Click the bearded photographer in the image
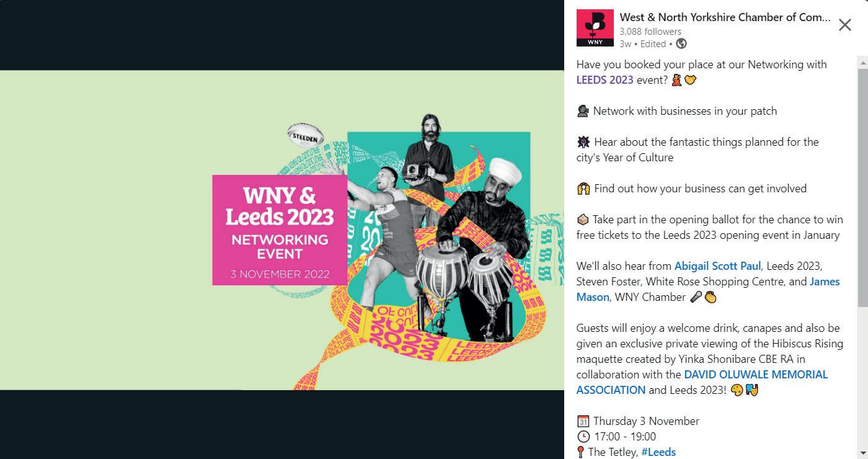The height and width of the screenshot is (459, 868). pos(428,155)
